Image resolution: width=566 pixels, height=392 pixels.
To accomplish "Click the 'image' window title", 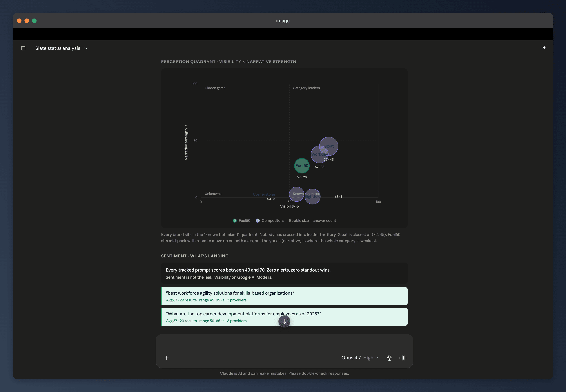I will click(x=283, y=21).
